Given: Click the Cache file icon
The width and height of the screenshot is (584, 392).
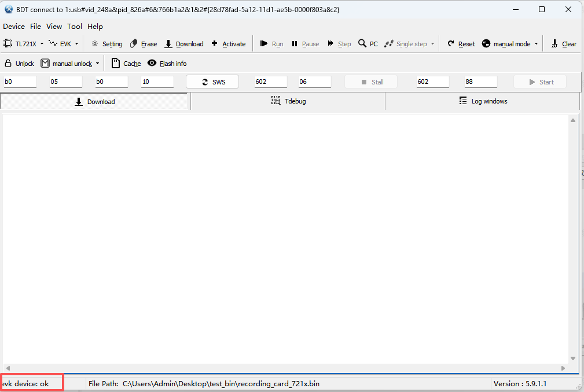Looking at the screenshot, I should tap(115, 63).
